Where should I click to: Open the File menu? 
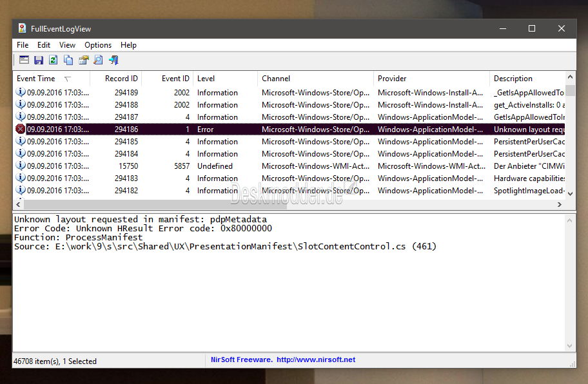click(23, 45)
